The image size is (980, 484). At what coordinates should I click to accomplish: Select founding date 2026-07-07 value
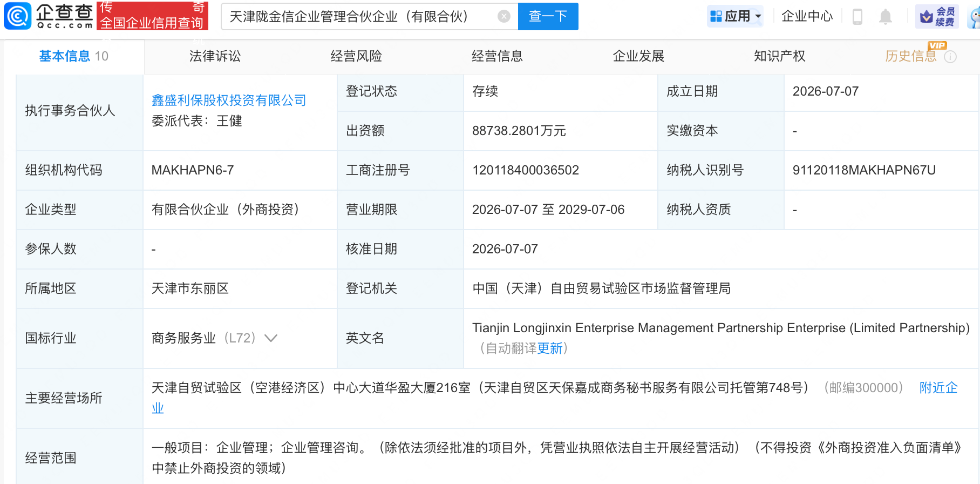tap(825, 91)
